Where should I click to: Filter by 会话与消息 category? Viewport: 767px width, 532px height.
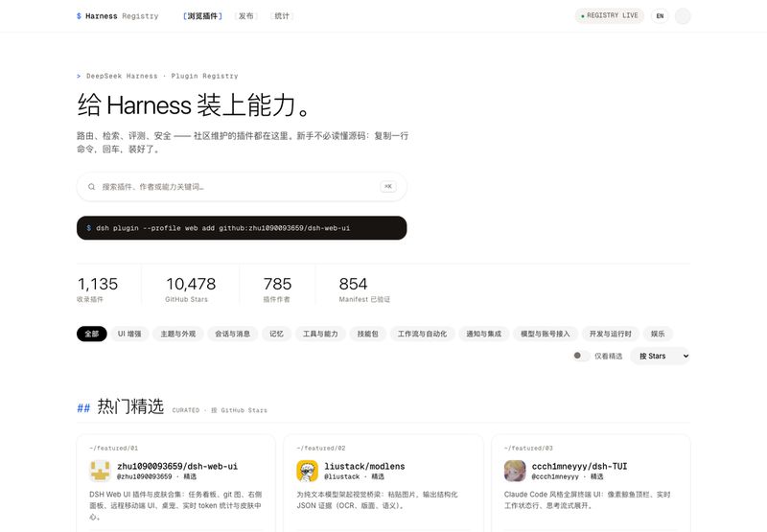coord(232,334)
